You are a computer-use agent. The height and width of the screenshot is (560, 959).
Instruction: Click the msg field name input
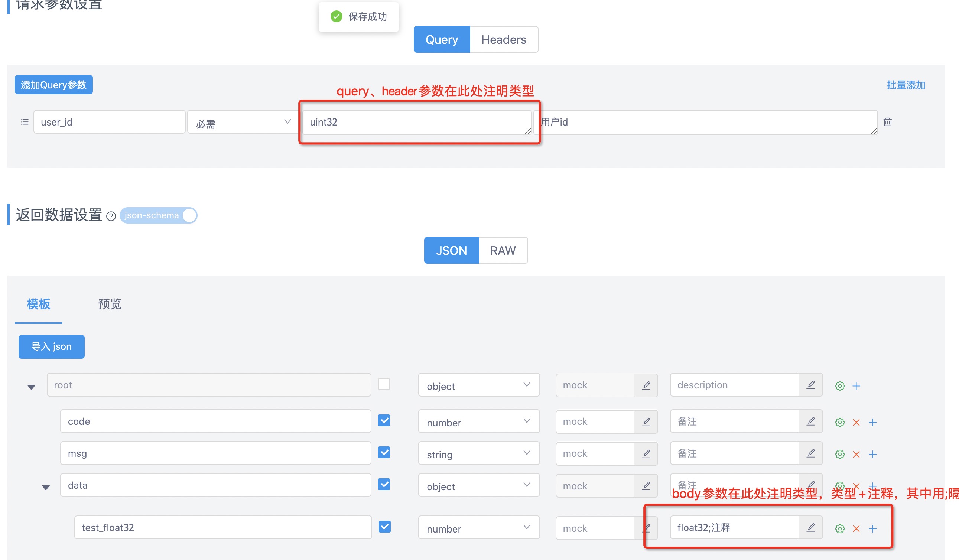[x=216, y=453]
